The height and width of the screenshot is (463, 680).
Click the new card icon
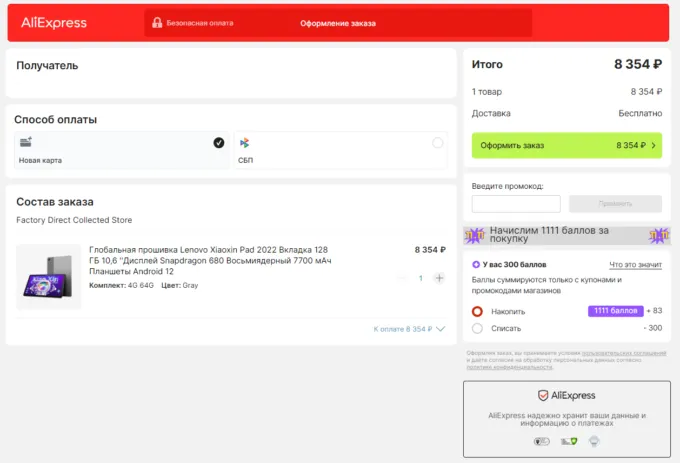coord(26,143)
